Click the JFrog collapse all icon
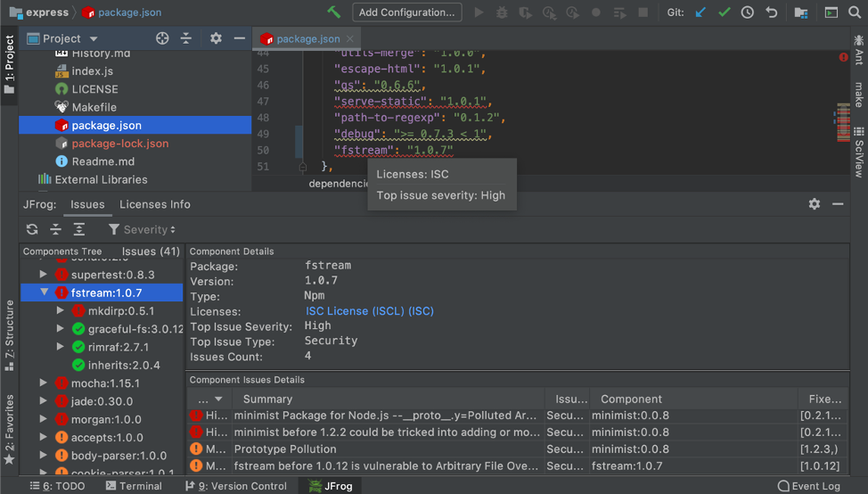This screenshot has height=494, width=868. pos(56,229)
